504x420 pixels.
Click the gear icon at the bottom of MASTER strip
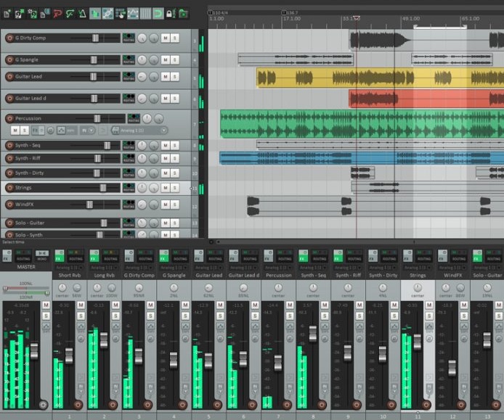coord(43,405)
